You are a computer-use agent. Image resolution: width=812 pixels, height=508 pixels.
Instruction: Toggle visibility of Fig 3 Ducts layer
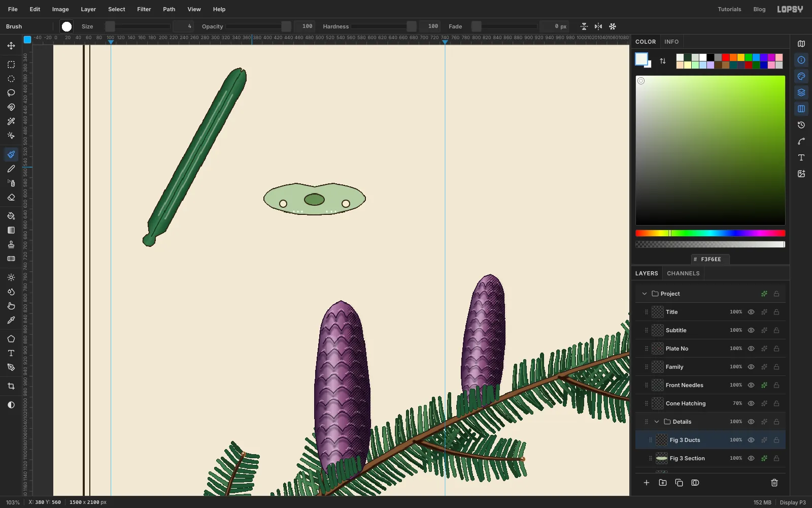coord(751,440)
